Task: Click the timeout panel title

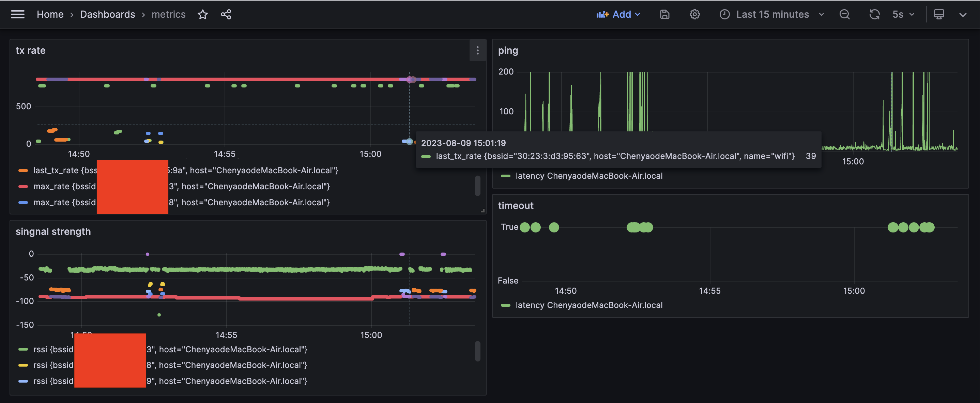Action: (516, 206)
